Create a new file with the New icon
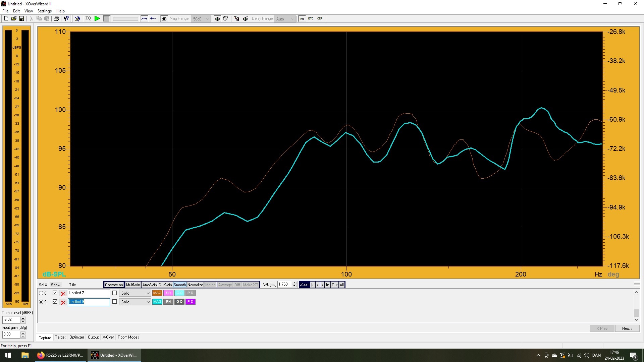Viewport: 644px width, 362px height. (x=6, y=19)
